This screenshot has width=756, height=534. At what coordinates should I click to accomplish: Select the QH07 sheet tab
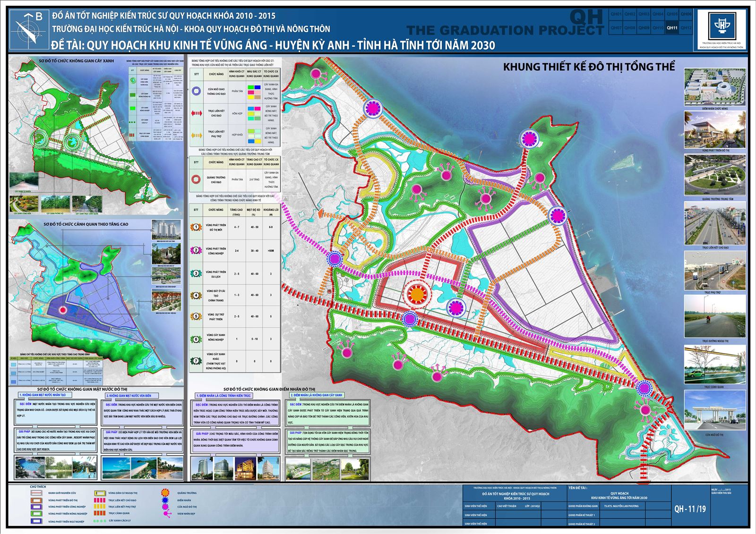616,28
